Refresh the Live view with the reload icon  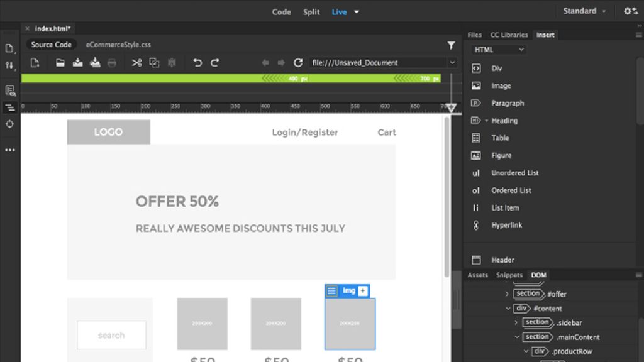(x=298, y=63)
